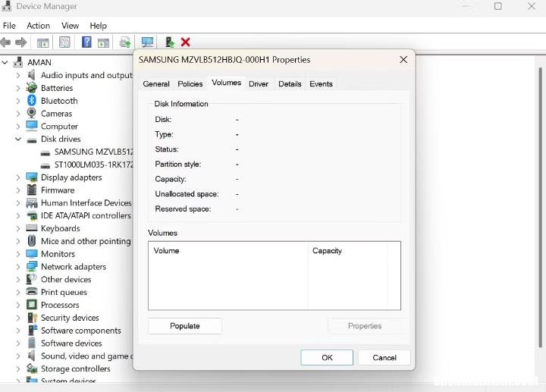Click the Populate button
The height and width of the screenshot is (392, 546).
[x=185, y=326]
